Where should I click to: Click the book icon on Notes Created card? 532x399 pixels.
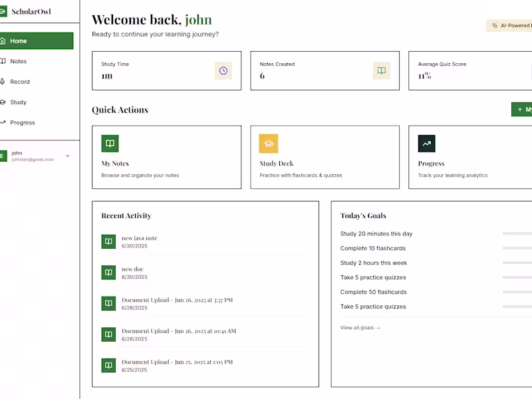381,70
